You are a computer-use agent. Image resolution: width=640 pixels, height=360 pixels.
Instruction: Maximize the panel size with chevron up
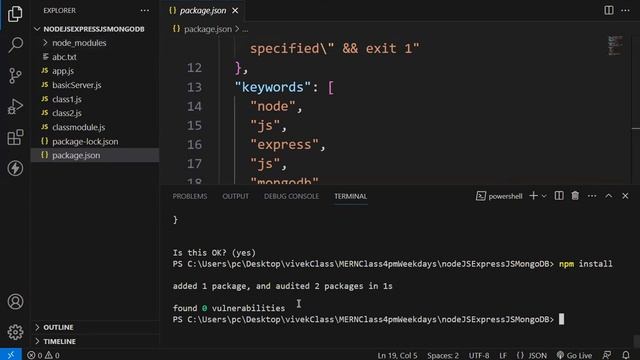(609, 196)
